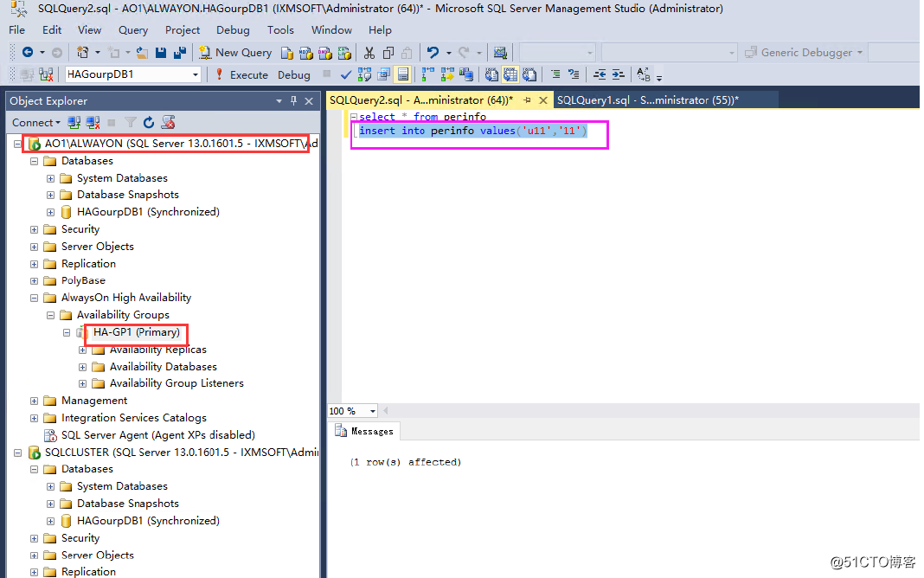Click the Parse checkmark icon
The image size is (924, 578).
[346, 74]
